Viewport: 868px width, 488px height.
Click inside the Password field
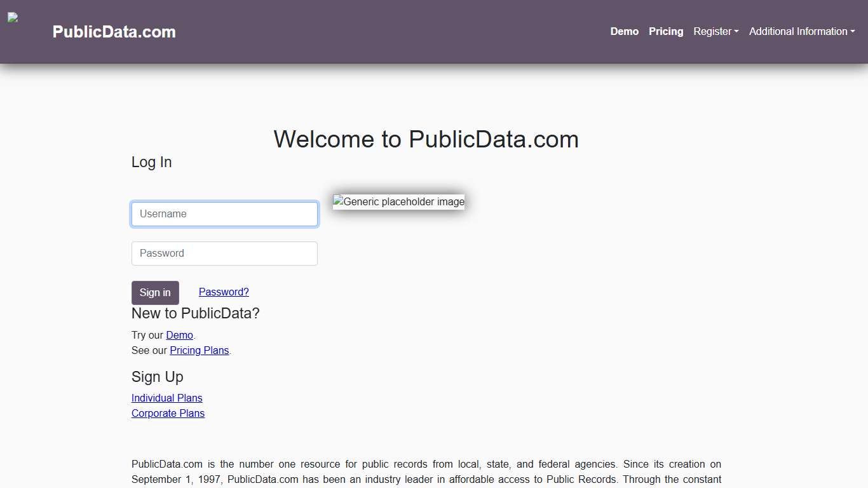[x=224, y=253]
